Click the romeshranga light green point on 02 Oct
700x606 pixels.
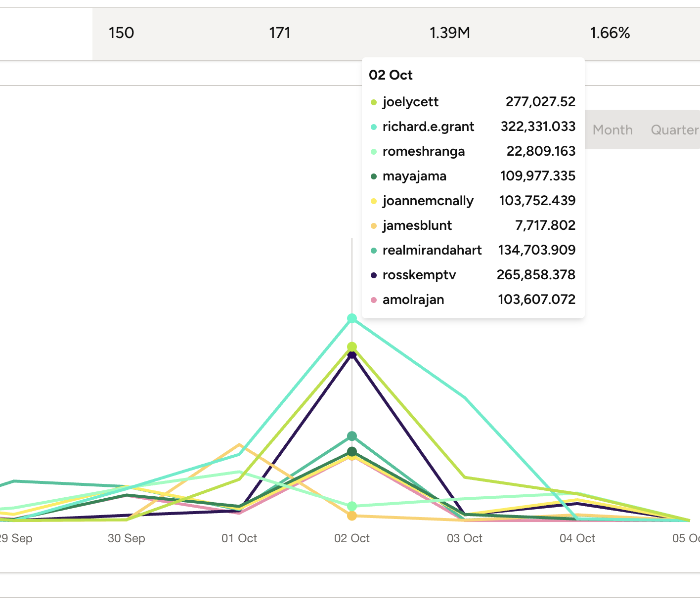point(352,506)
